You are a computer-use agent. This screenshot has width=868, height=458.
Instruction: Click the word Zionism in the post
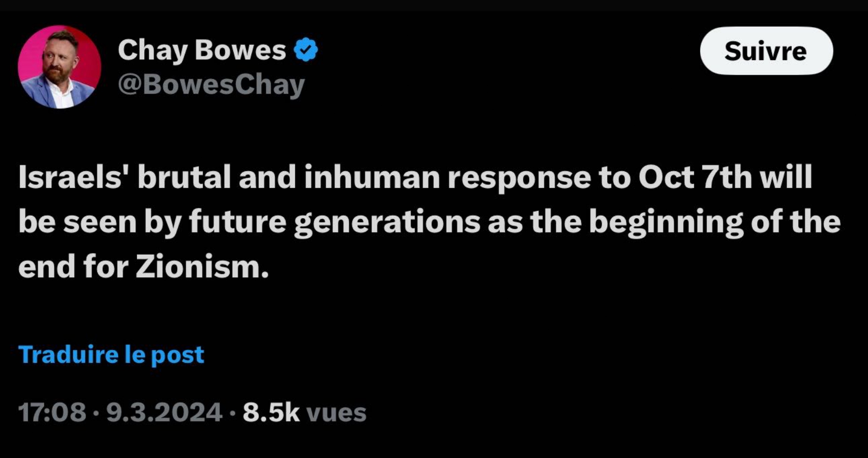tap(202, 267)
